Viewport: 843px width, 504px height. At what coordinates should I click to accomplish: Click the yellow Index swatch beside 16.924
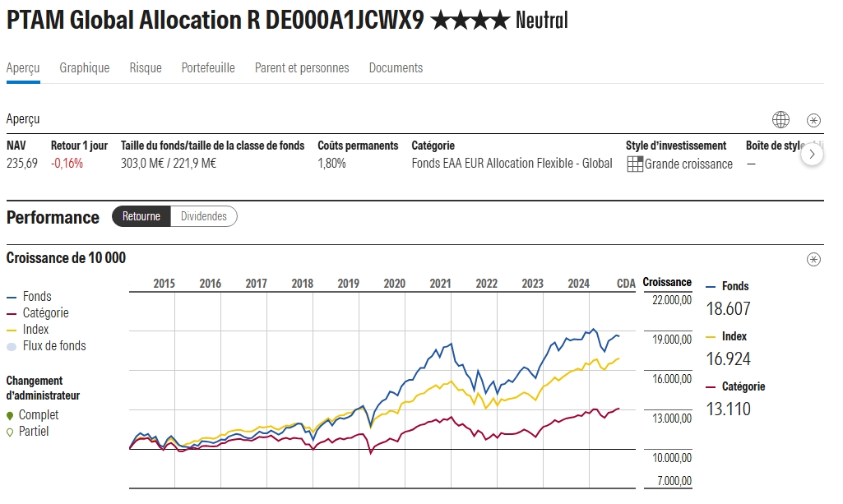(711, 337)
